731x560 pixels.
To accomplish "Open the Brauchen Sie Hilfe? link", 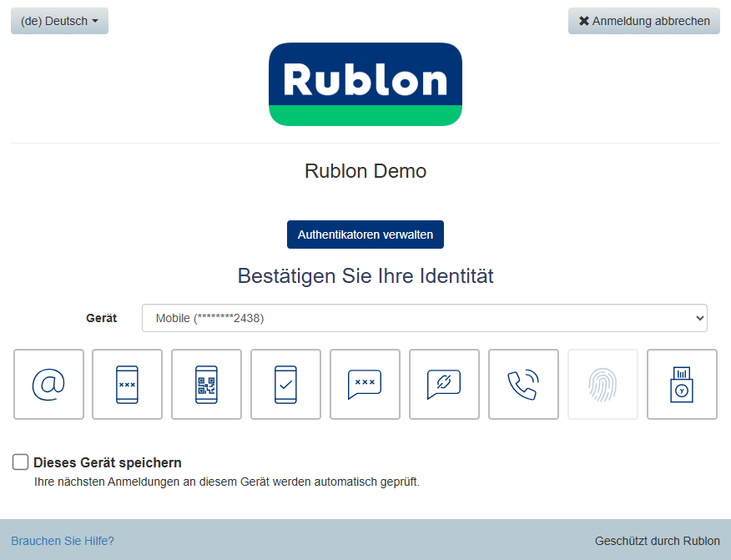I will point(63,541).
